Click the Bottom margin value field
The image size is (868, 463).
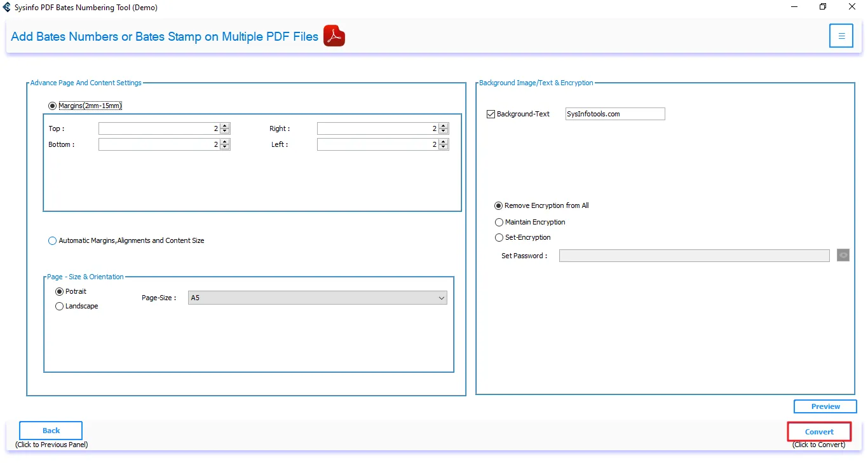pyautogui.click(x=159, y=144)
